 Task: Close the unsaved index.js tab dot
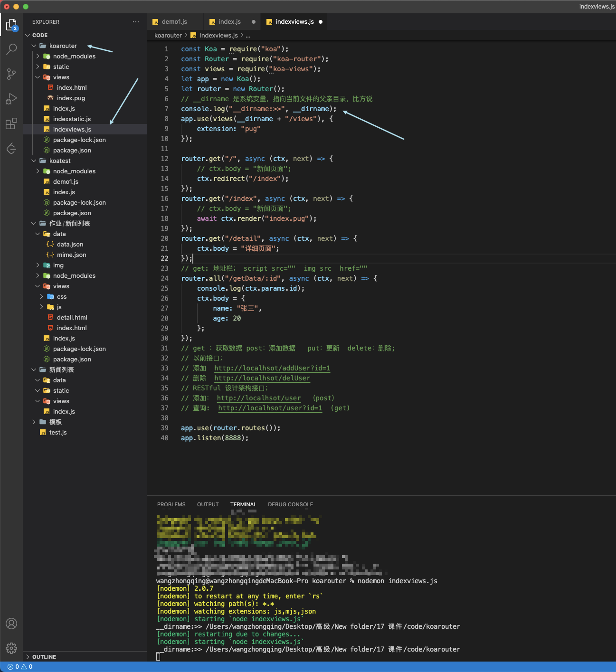253,22
